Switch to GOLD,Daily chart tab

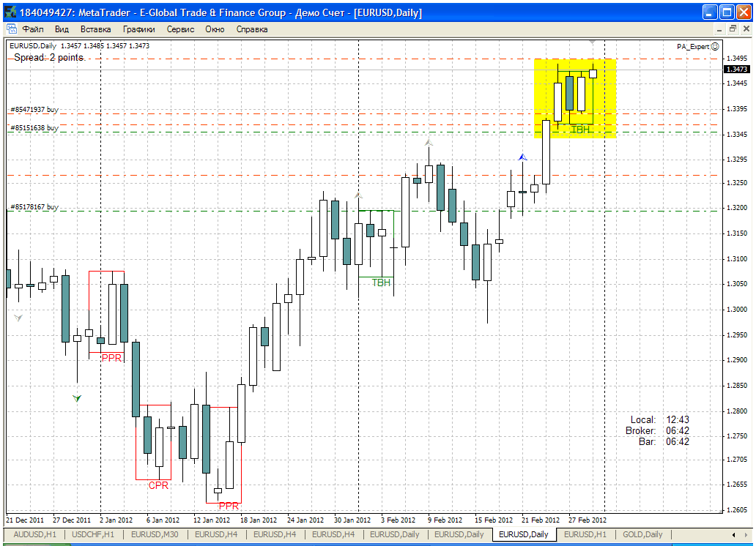coord(642,534)
